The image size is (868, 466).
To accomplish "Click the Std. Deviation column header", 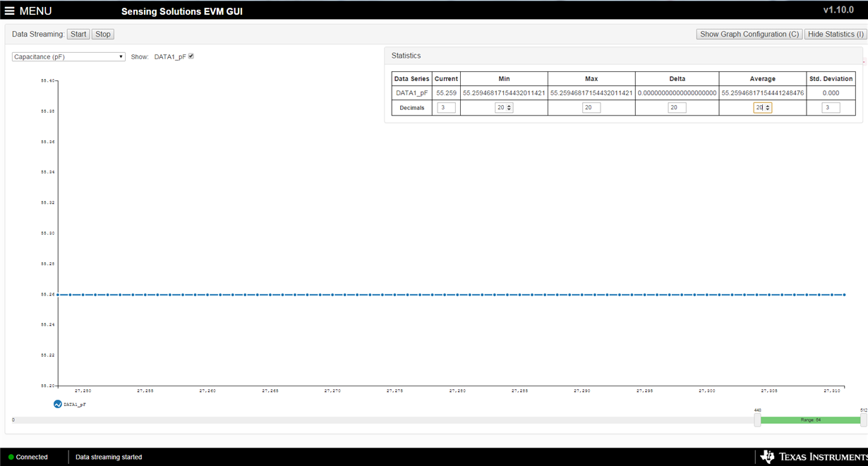I will click(831, 79).
